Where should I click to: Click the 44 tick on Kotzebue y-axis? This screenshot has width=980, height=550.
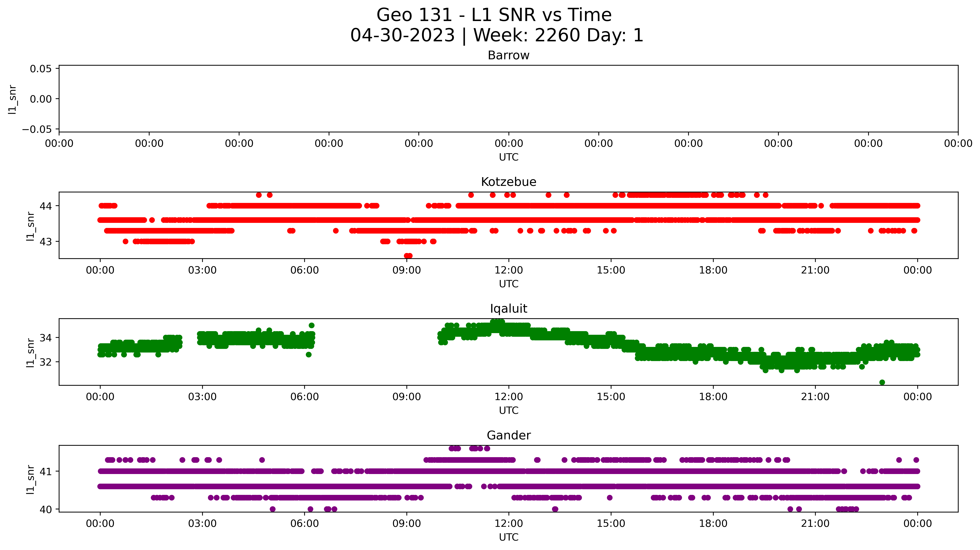tap(46, 206)
